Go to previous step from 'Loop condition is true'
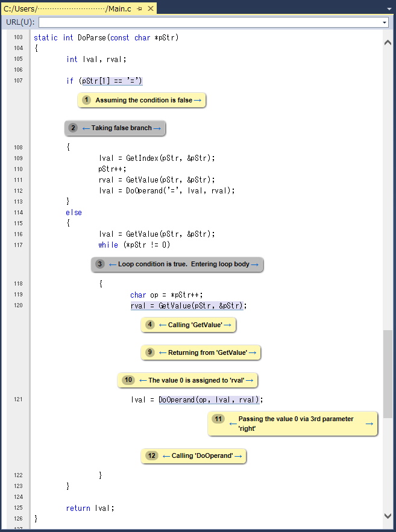Viewport: 396px width, 532px height. pos(113,264)
